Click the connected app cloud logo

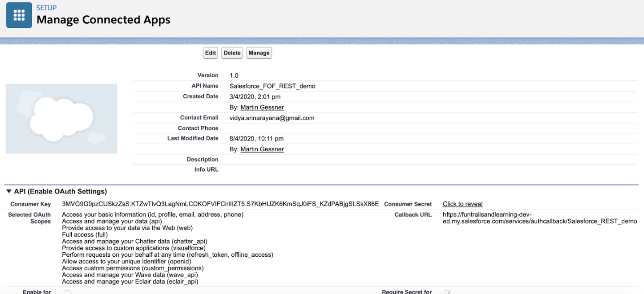point(61,118)
